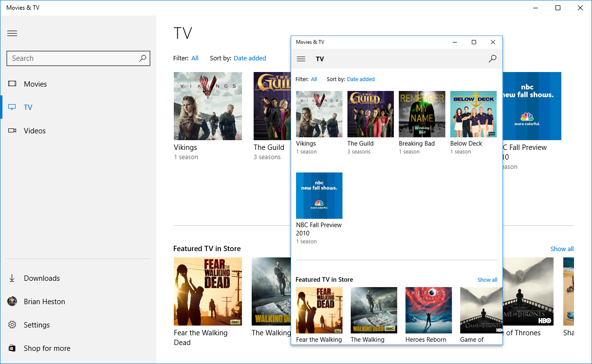592x364 pixels.
Task: Click Below Deck title in front window
Action: pyautogui.click(x=466, y=144)
